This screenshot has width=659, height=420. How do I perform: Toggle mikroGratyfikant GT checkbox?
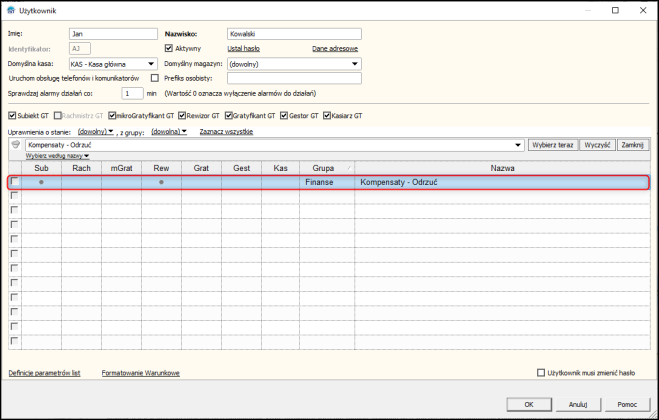(112, 116)
